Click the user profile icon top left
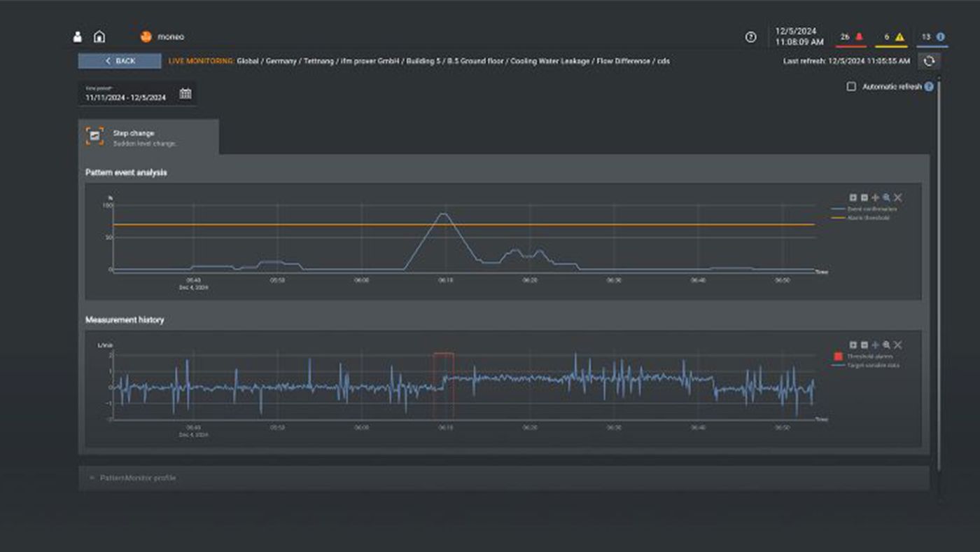Image resolution: width=980 pixels, height=552 pixels. point(77,35)
